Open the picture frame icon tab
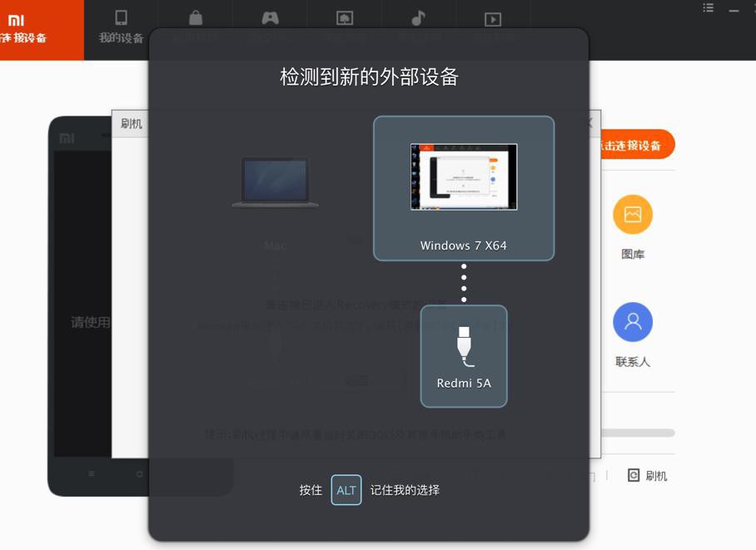 [344, 18]
